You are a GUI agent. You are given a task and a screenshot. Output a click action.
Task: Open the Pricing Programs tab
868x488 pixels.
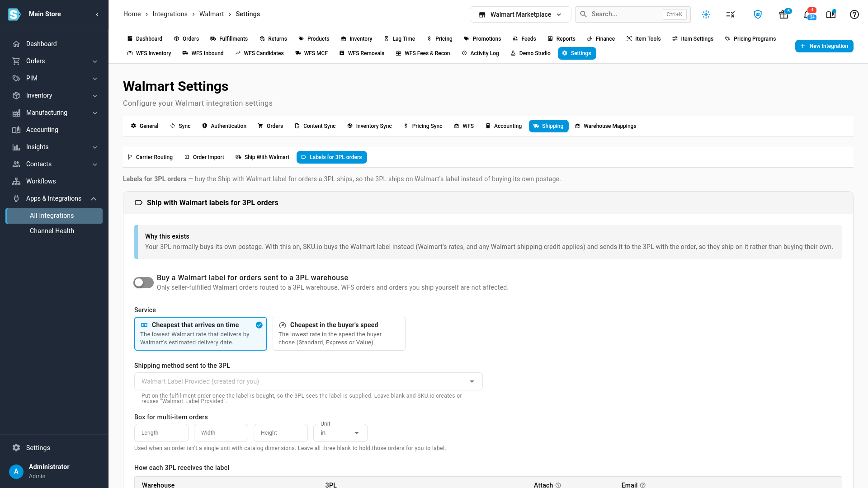(750, 39)
